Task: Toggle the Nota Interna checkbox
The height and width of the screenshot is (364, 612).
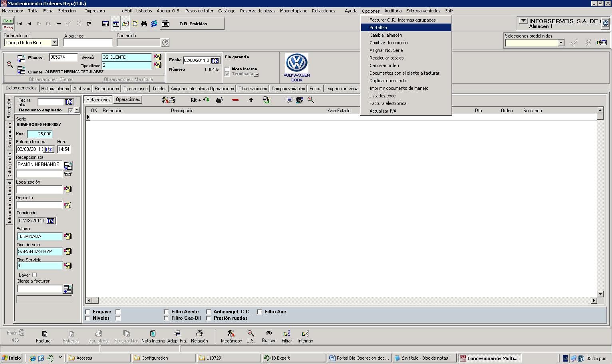Action: (227, 69)
